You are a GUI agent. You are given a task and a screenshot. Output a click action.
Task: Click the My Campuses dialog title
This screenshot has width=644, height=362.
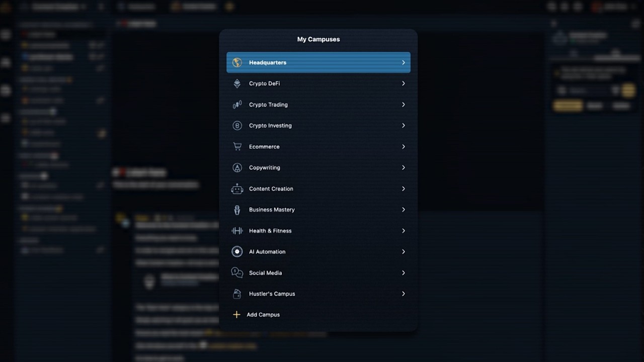tap(318, 39)
